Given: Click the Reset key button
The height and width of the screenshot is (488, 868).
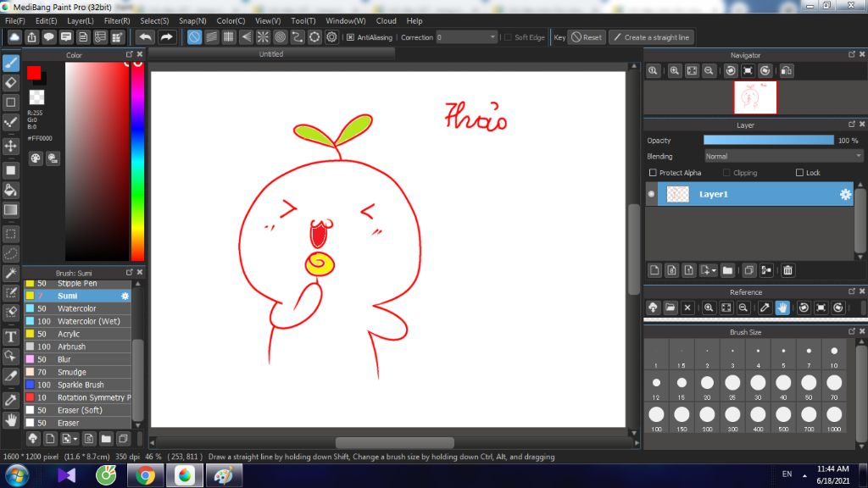Looking at the screenshot, I should tap(587, 37).
